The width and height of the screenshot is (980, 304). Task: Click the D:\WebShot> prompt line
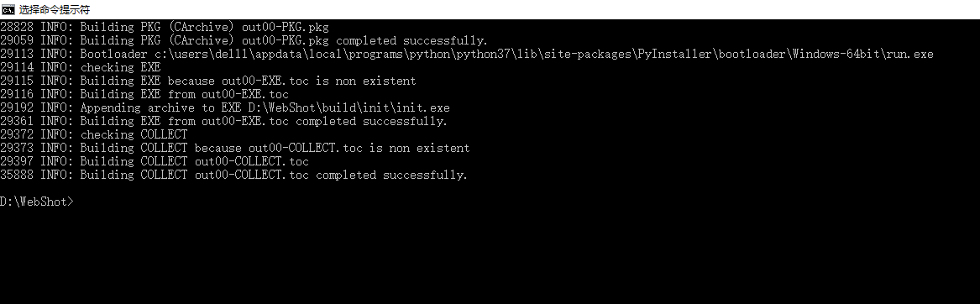pyautogui.click(x=37, y=202)
